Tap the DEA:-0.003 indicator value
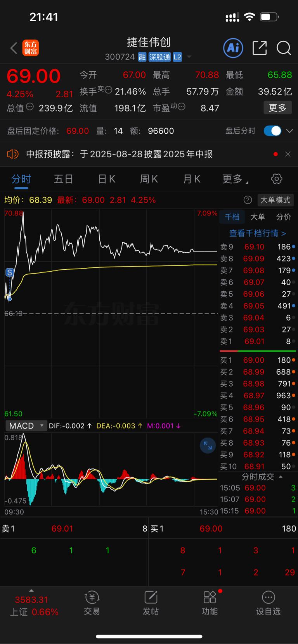Viewport: 298px width, 644px height. click(119, 426)
